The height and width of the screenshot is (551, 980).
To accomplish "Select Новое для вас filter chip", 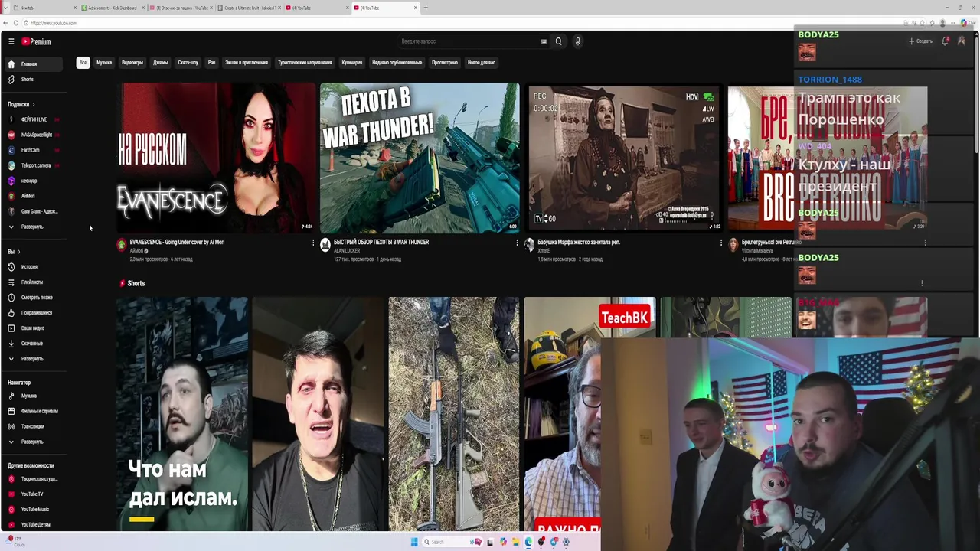I will [482, 63].
